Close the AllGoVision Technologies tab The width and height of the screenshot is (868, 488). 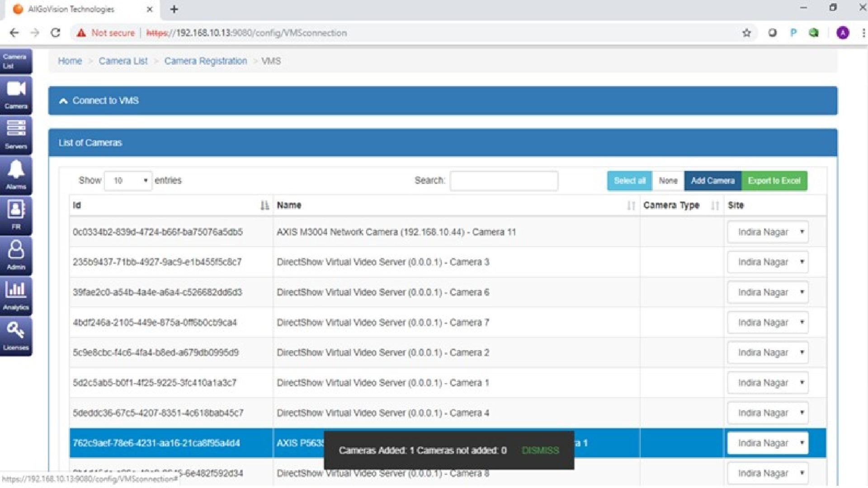coord(150,9)
